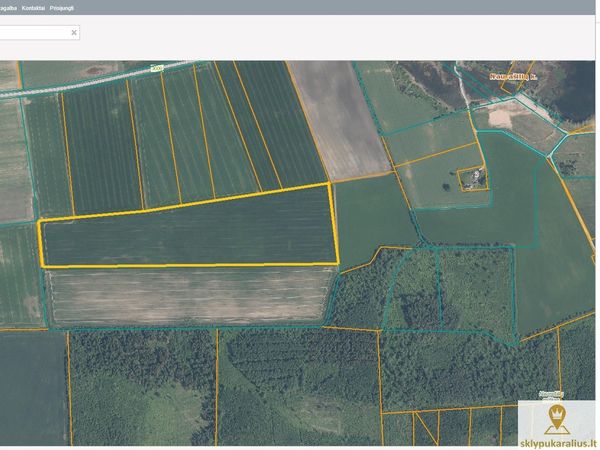Select the forest parcel in bottom left corner

(x=32, y=390)
